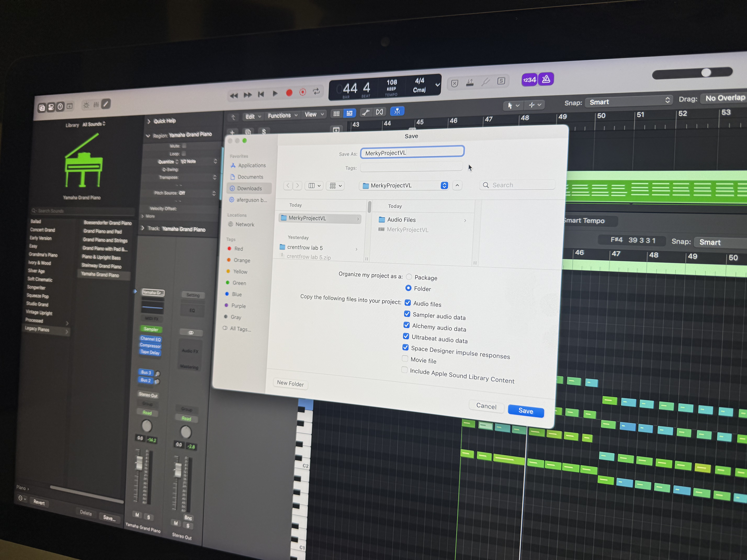Open the View menu in tracks area
Viewport: 747px width, 560px height.
[314, 114]
